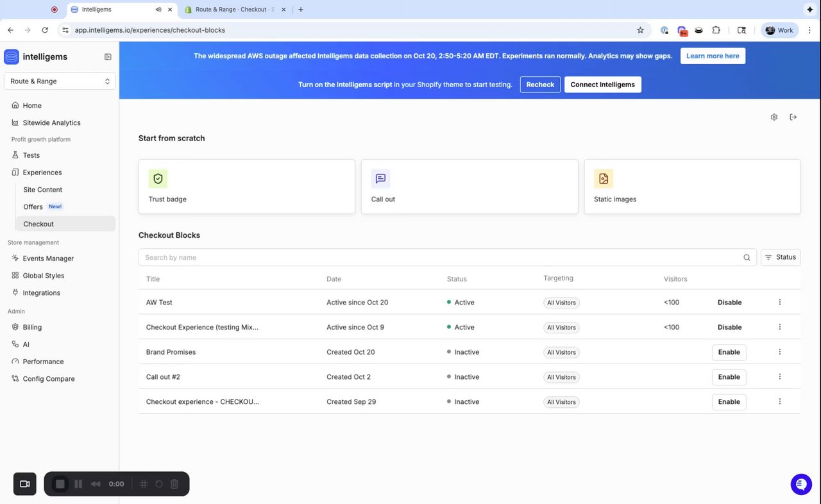Switch to the Route & Range Checkout tab
821x504 pixels.
235,10
